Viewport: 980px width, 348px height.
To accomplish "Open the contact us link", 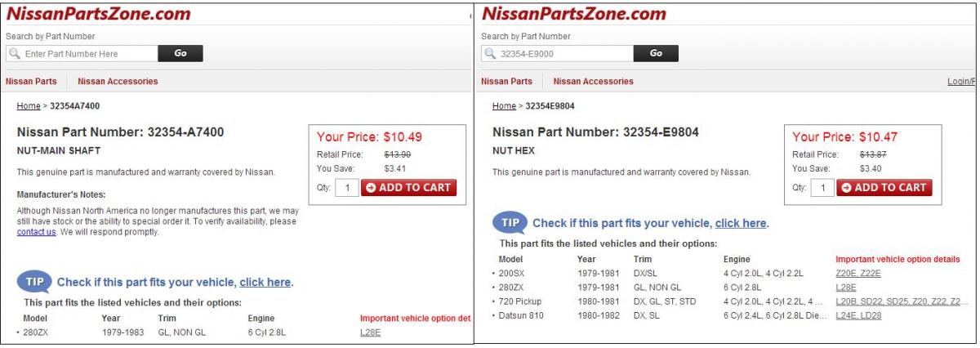I will (37, 232).
